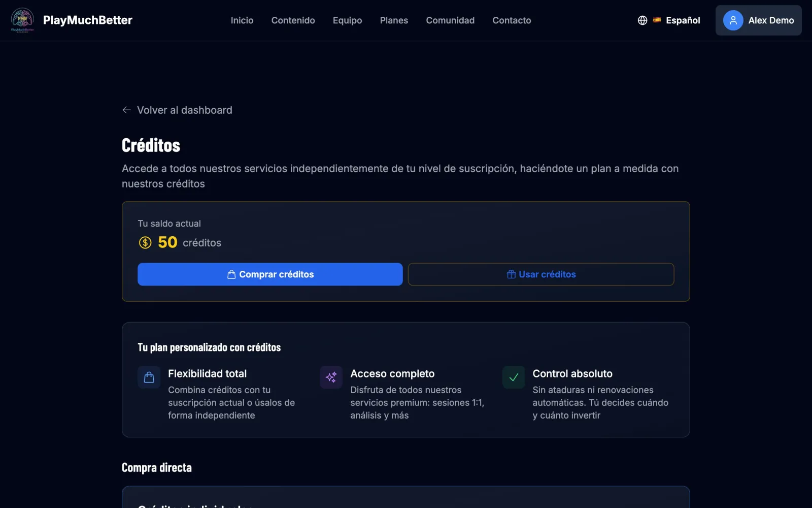The image size is (812, 508).
Task: Click the Control absoluto title
Action: click(x=572, y=374)
